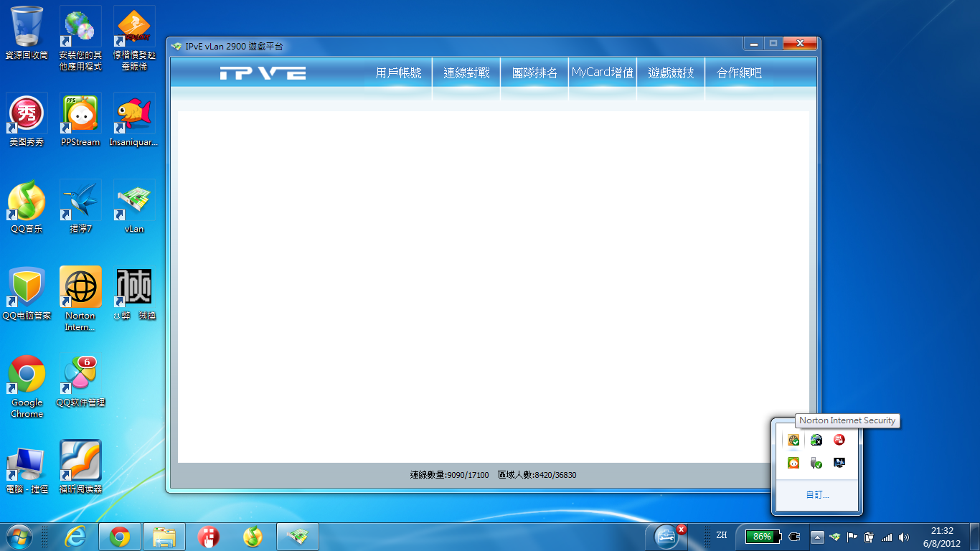Select the 福昕阅读器 desktop shortcut
The image size is (980, 551).
click(x=80, y=468)
